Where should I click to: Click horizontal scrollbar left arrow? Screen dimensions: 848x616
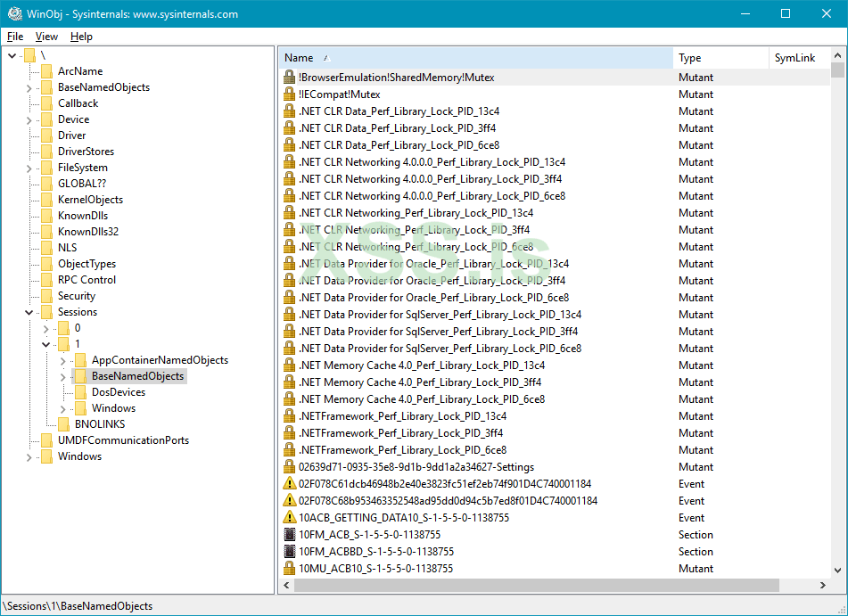coord(286,585)
